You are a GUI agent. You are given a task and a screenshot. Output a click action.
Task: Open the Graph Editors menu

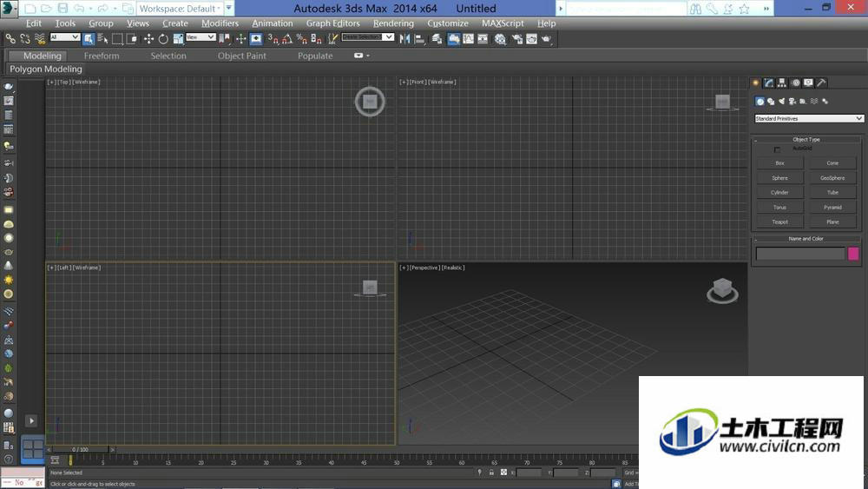click(x=332, y=23)
